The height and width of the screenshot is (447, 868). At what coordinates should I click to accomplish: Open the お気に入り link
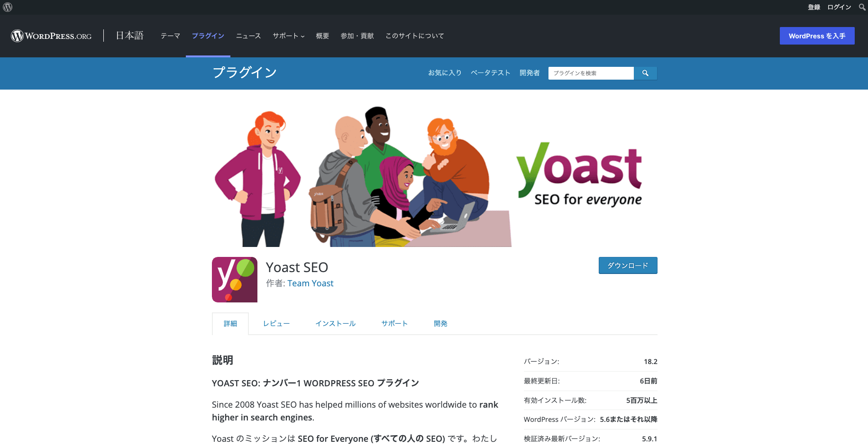pos(445,73)
